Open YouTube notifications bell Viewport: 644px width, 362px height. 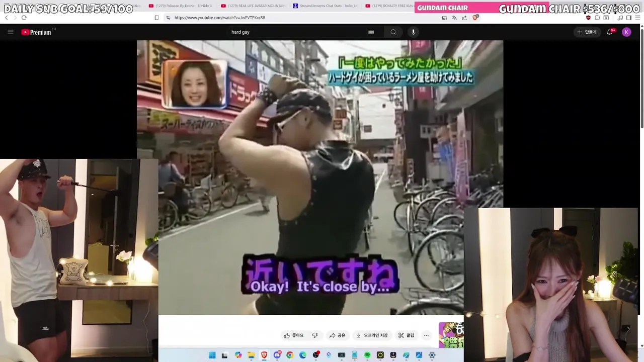pyautogui.click(x=609, y=32)
